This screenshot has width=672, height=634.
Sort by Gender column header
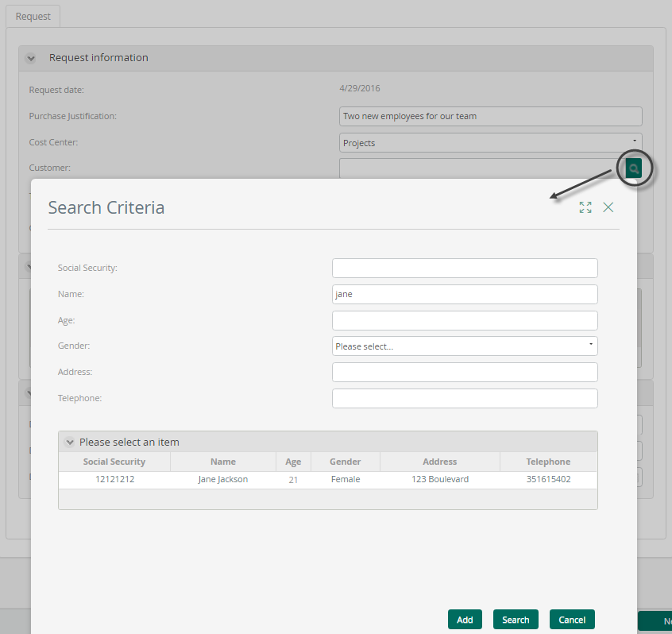tap(345, 462)
